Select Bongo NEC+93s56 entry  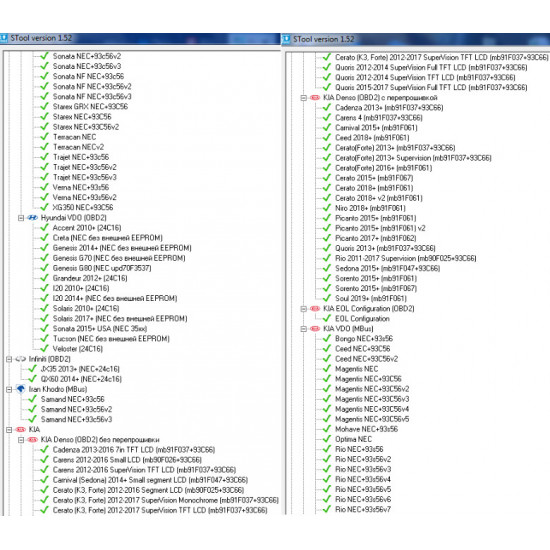pos(364,338)
